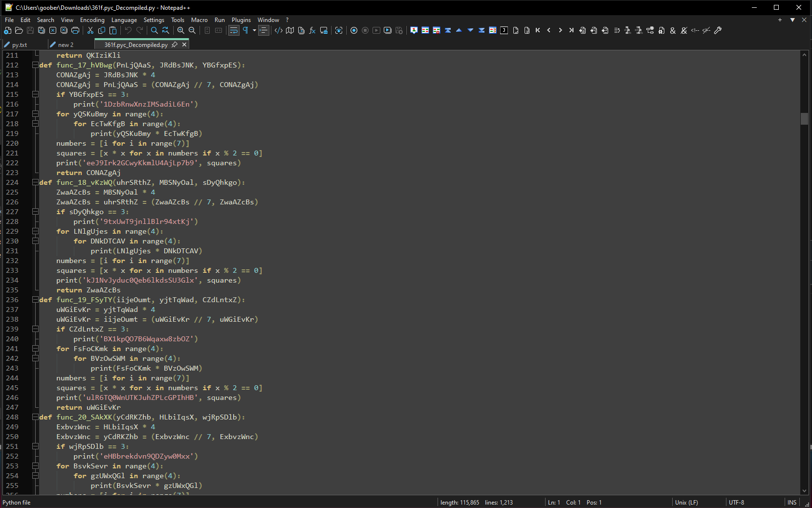Open the user-defined language dialog icon
This screenshot has height=508, width=812.
click(x=279, y=30)
